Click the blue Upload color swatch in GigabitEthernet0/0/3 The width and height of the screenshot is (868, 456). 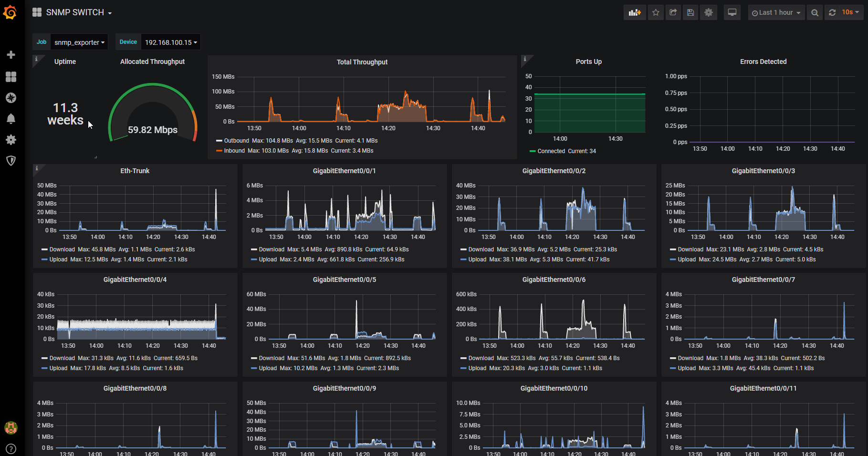[673, 259]
